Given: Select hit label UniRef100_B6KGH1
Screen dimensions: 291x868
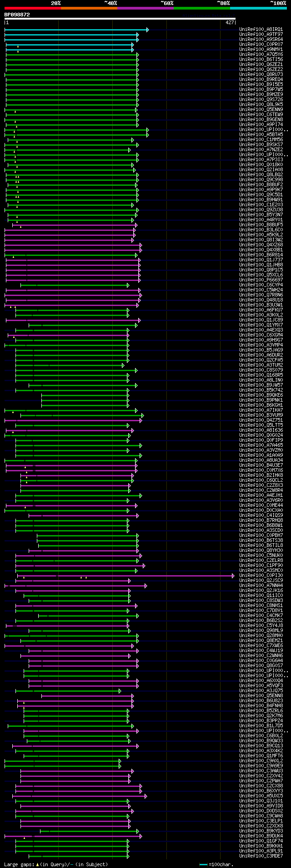Looking at the screenshot, I should click(261, 405).
